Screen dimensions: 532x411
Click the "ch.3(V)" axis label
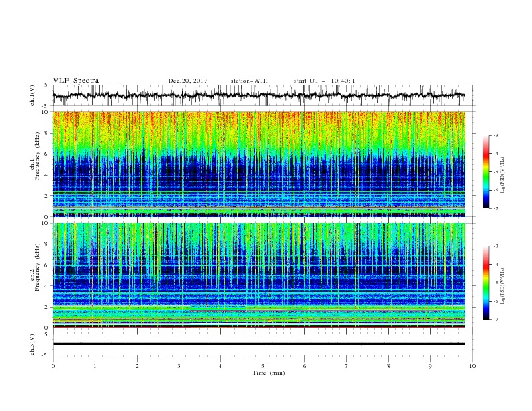coord(32,345)
